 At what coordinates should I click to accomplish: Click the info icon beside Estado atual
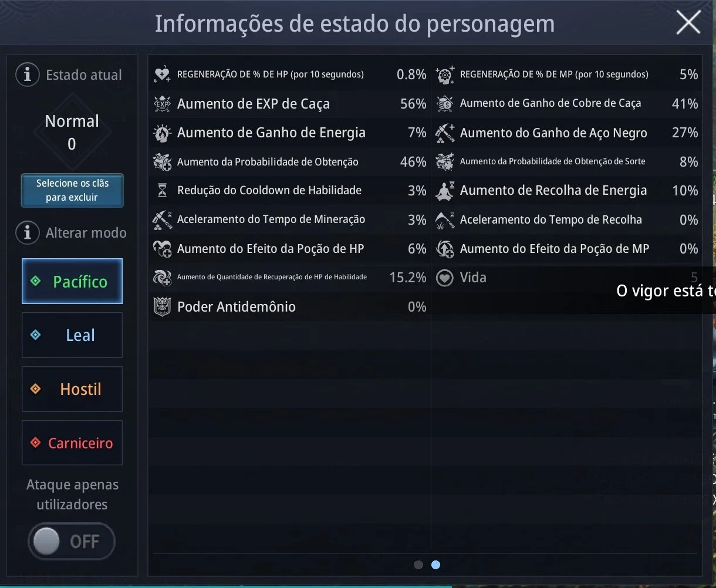28,75
